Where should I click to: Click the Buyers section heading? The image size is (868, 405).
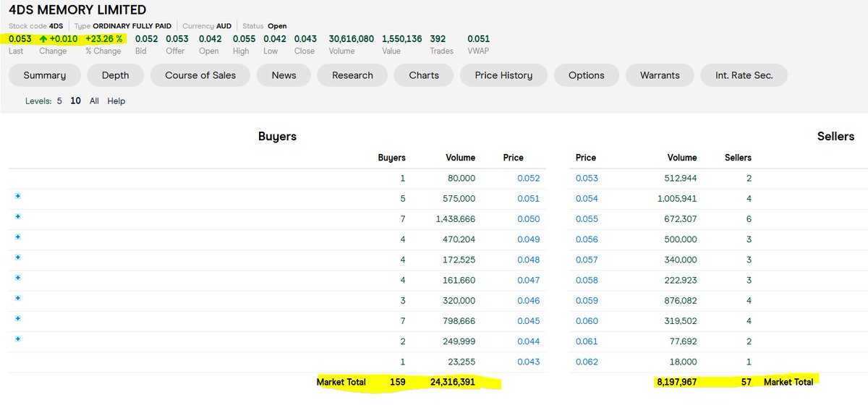tap(277, 136)
